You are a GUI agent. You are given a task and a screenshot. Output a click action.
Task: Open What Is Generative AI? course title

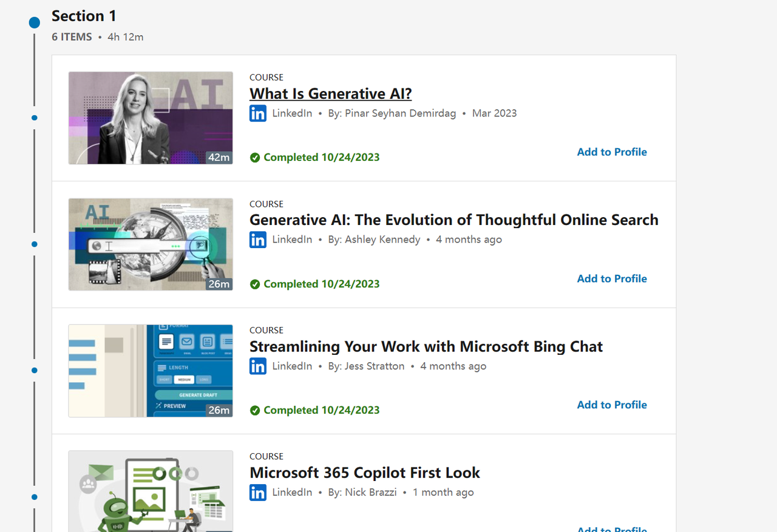pyautogui.click(x=331, y=94)
